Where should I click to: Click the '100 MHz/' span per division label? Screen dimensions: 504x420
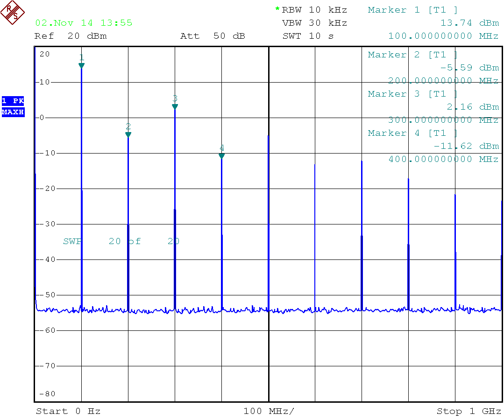pos(269,411)
